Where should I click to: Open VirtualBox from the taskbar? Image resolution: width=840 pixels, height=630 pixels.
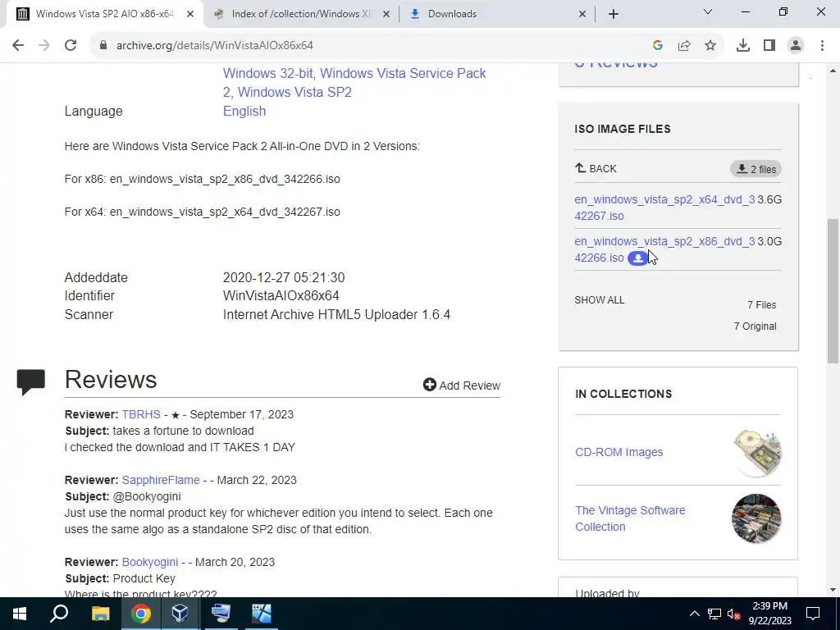(x=180, y=614)
